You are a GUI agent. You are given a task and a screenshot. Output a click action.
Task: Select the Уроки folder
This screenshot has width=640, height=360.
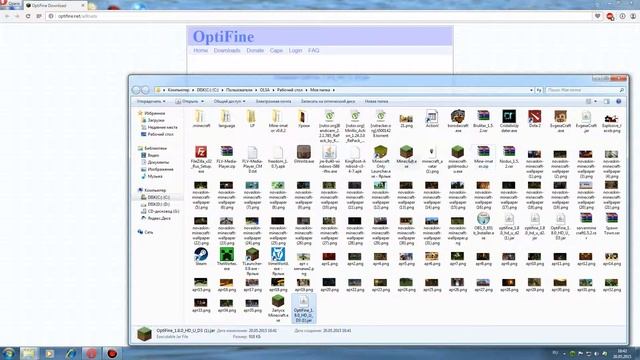click(304, 119)
